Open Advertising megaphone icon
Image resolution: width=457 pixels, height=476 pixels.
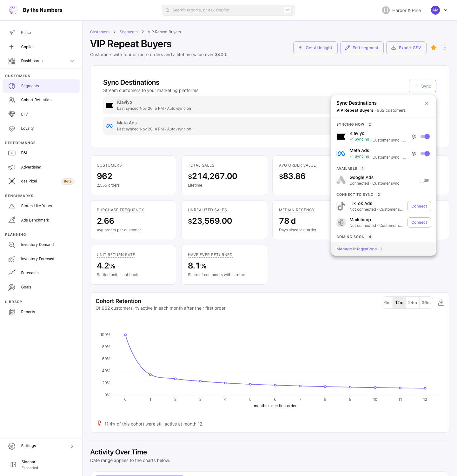coord(12,167)
